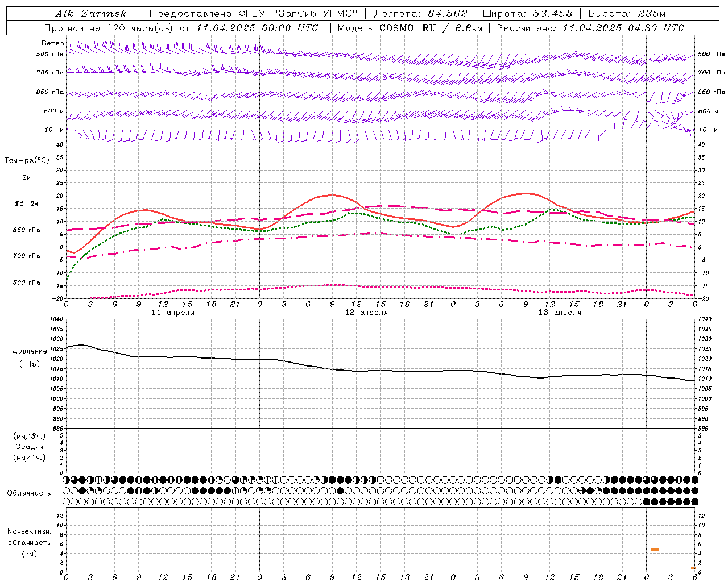Click the 1040 value on left pressure axis

point(56,319)
